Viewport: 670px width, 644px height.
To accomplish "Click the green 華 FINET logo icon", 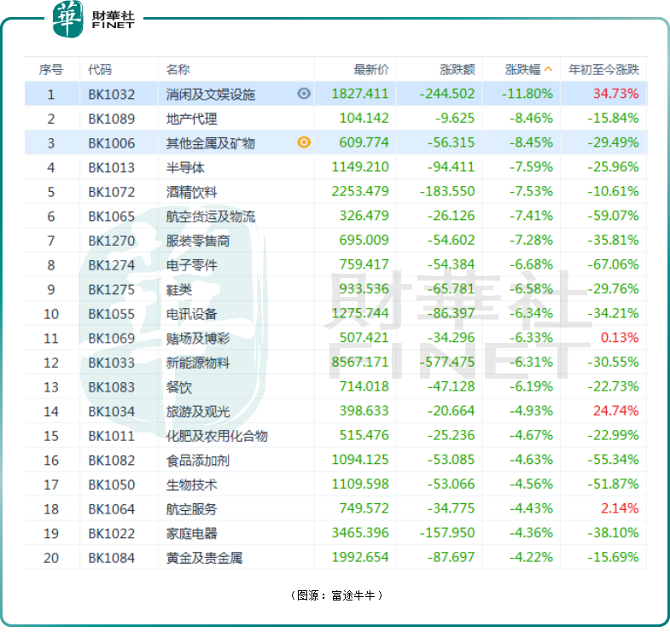I will 67,19.
